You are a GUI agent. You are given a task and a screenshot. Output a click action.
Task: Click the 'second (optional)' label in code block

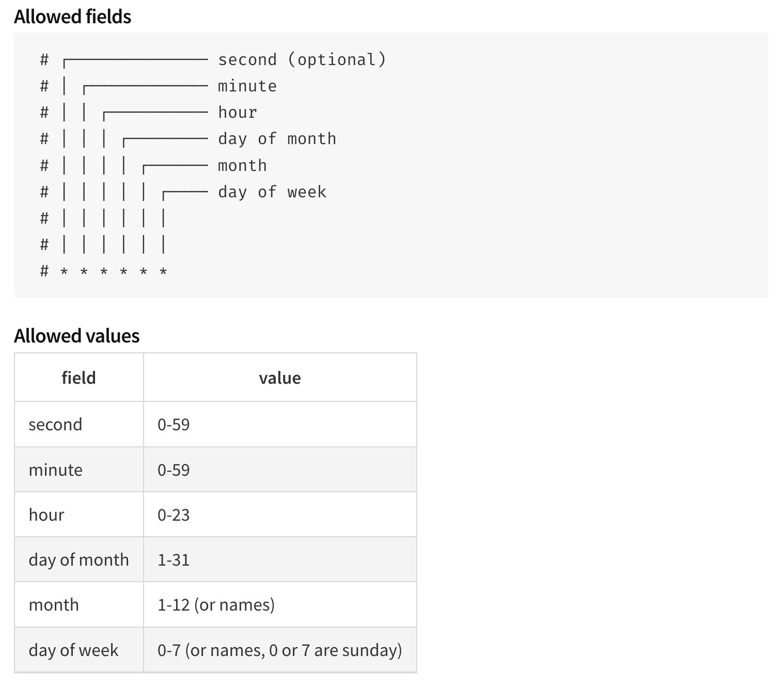(x=302, y=60)
